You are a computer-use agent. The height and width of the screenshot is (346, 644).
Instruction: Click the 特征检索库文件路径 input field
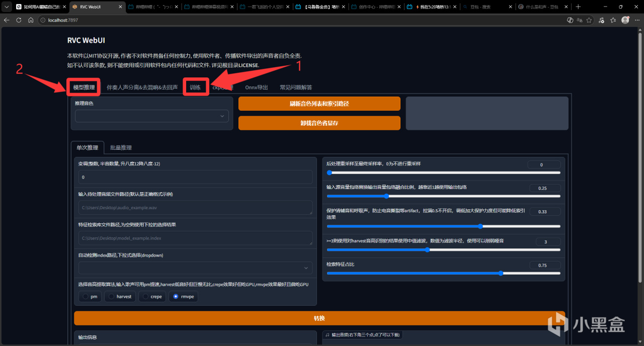coord(195,238)
